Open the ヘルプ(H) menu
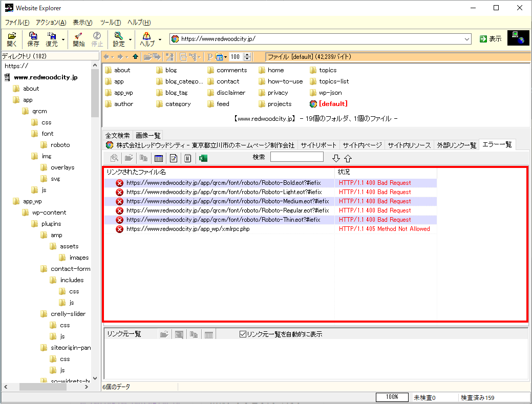 [139, 23]
